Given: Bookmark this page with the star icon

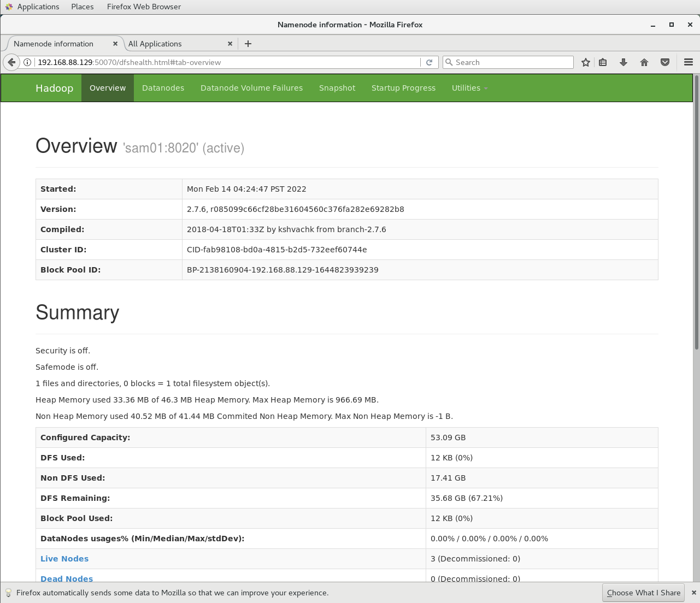Looking at the screenshot, I should [586, 62].
